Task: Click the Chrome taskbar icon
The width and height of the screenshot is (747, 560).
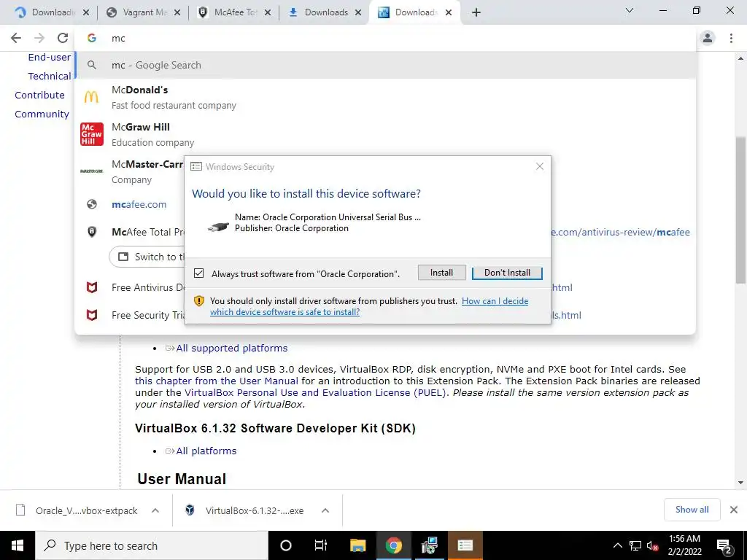Action: [393, 545]
